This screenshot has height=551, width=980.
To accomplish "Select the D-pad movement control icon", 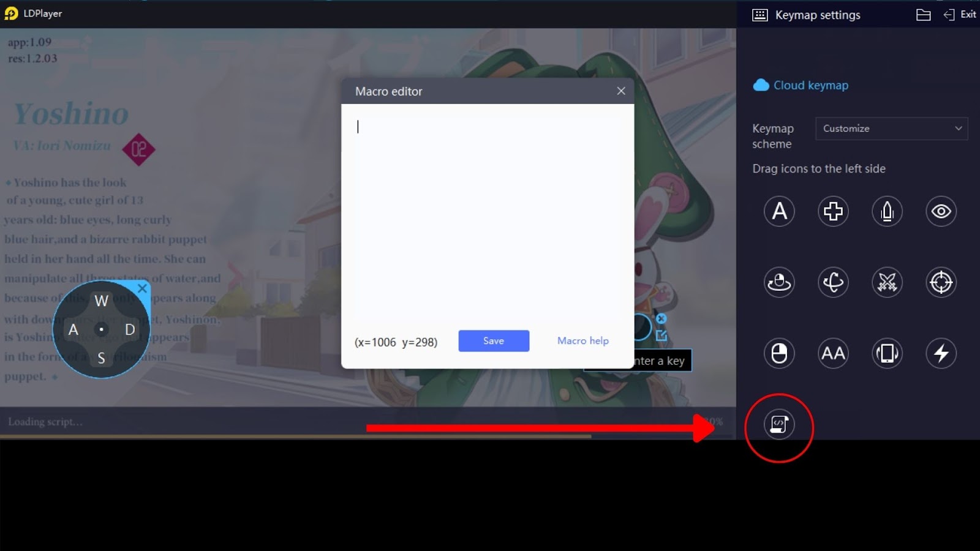I will (833, 211).
